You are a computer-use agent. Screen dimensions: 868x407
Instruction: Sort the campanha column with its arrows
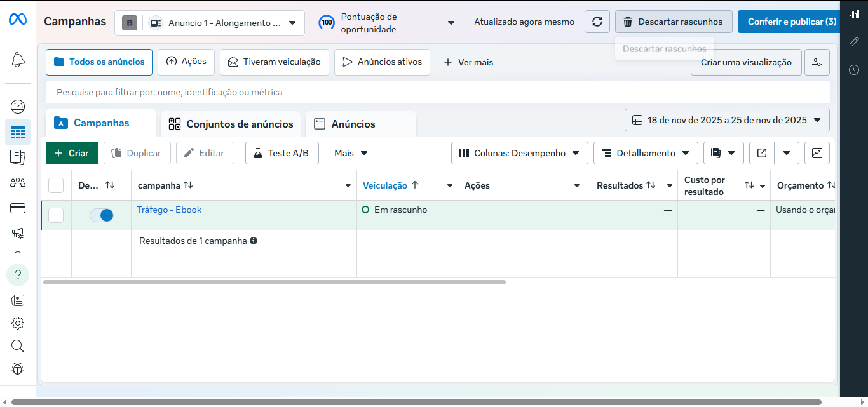(188, 185)
